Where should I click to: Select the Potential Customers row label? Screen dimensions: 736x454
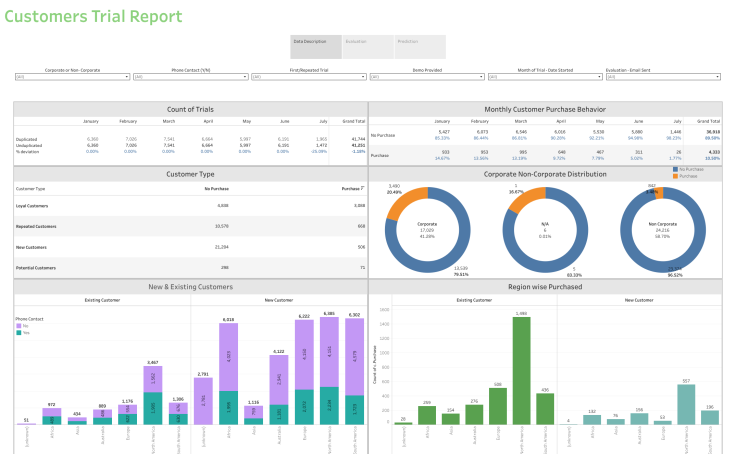pos(36,268)
